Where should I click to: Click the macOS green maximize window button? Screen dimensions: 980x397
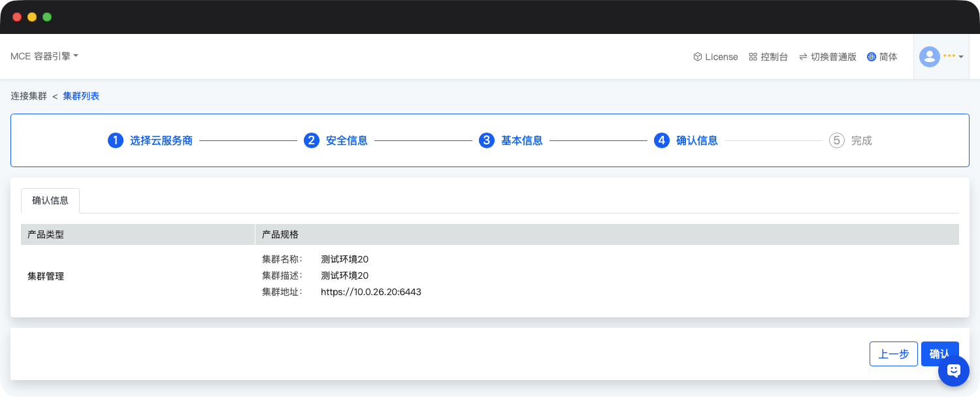coord(47,17)
